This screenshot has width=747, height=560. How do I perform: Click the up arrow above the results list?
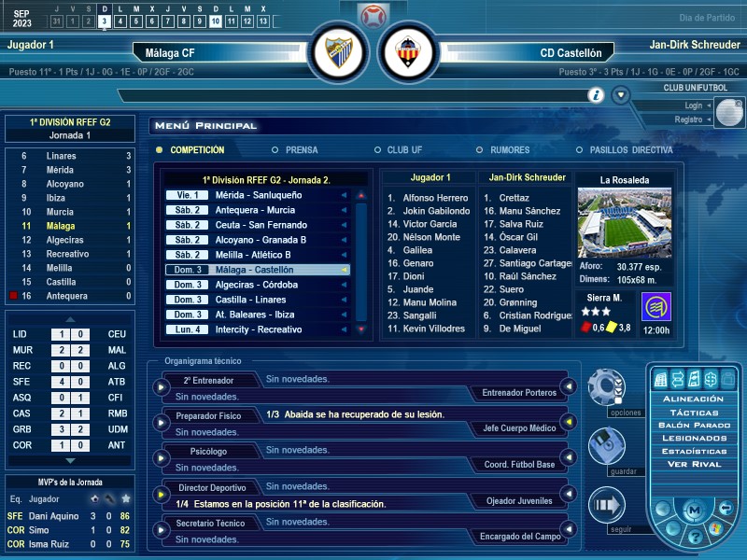[x=70, y=319]
